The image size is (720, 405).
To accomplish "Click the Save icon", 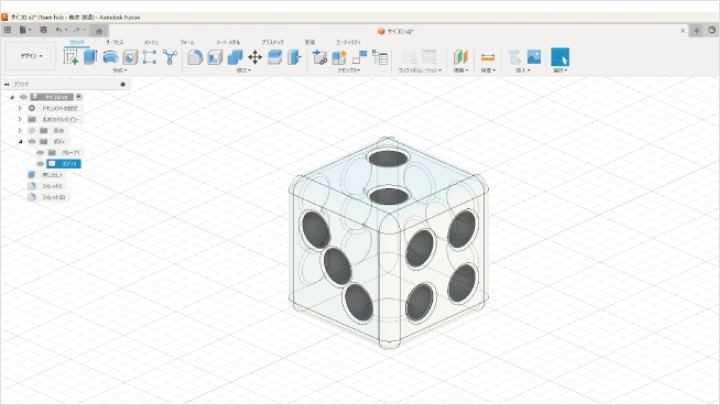I will coord(43,30).
